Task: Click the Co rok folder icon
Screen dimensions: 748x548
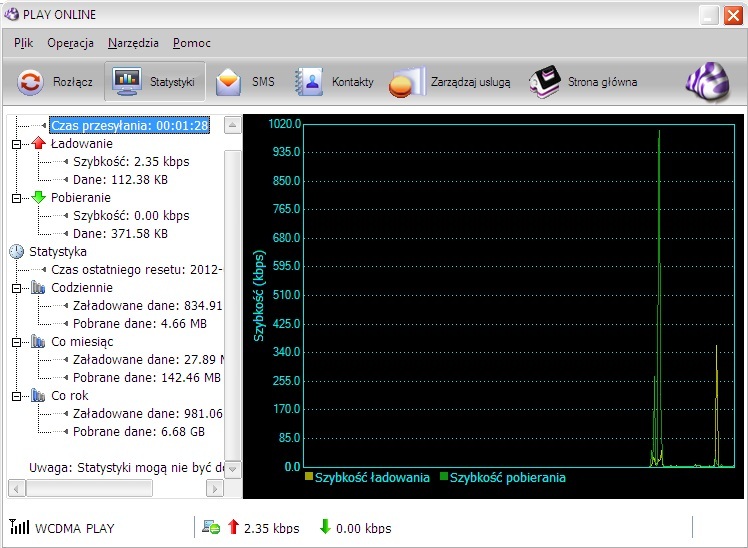Action: tap(38, 395)
